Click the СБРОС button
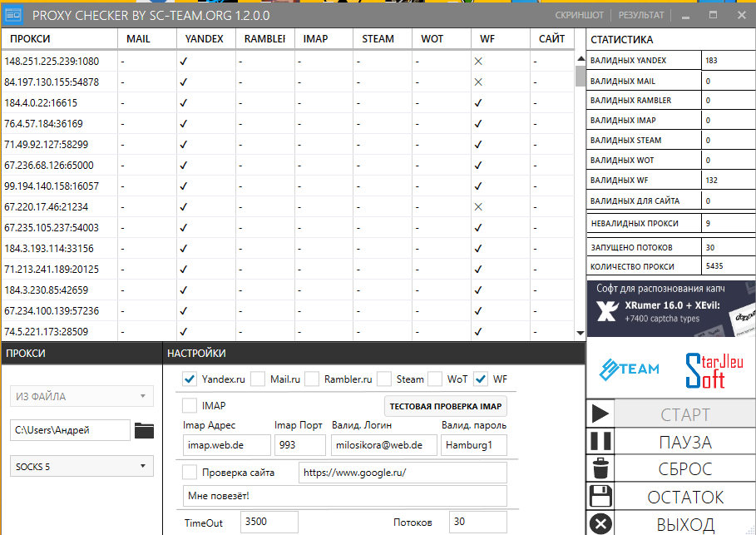Screen dimensions: 756x535 (685, 469)
